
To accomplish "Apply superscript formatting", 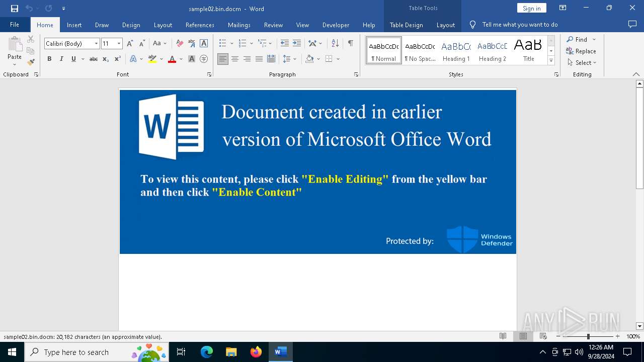I will (118, 59).
